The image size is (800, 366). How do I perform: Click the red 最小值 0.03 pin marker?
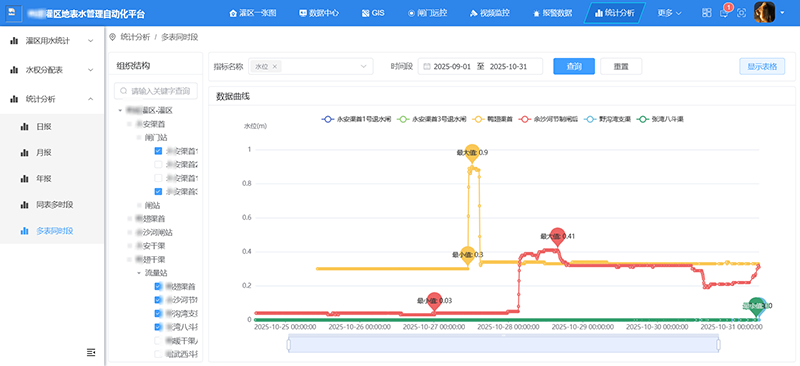[434, 302]
